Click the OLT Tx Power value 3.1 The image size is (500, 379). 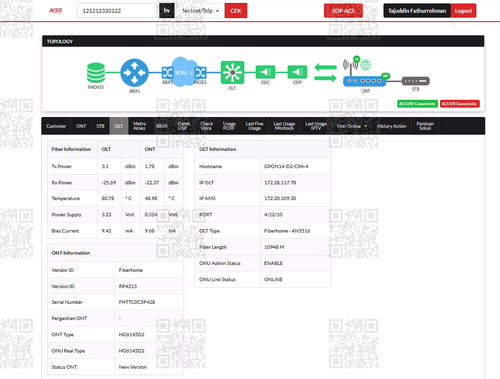point(105,166)
